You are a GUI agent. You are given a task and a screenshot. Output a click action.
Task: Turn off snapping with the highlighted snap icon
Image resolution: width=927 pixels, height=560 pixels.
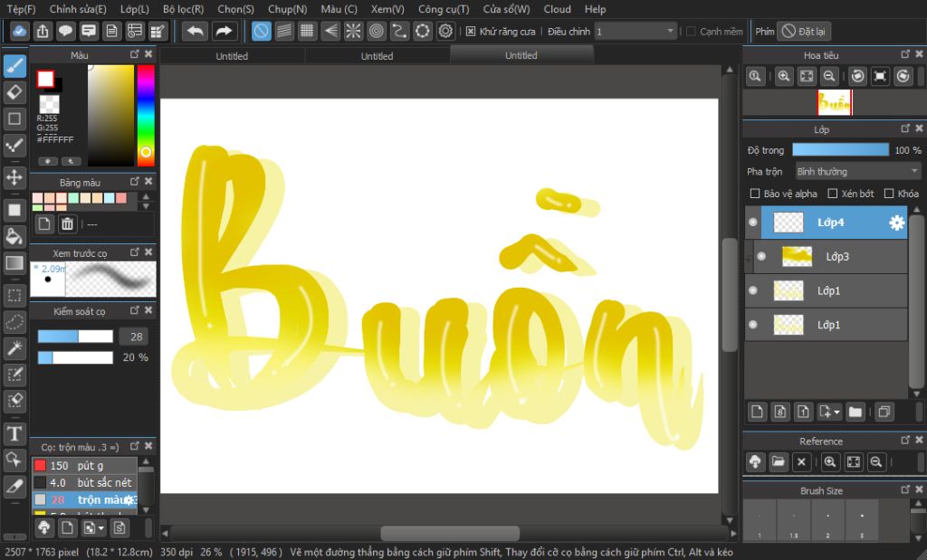[x=262, y=32]
